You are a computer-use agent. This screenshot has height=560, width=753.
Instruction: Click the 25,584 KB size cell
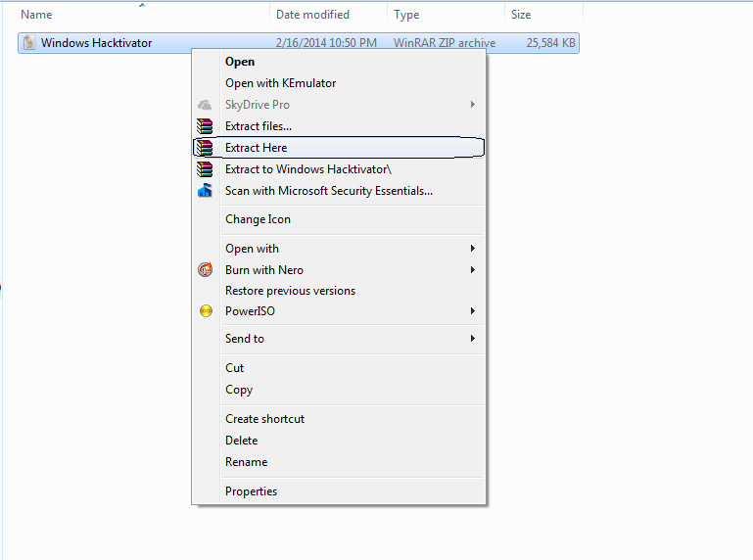pyautogui.click(x=551, y=43)
